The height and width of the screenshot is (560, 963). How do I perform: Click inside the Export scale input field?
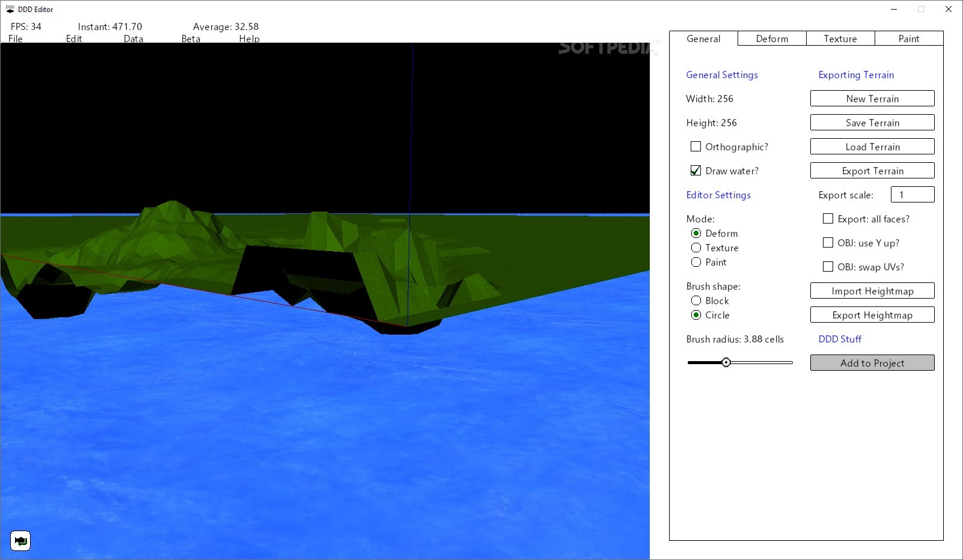913,195
